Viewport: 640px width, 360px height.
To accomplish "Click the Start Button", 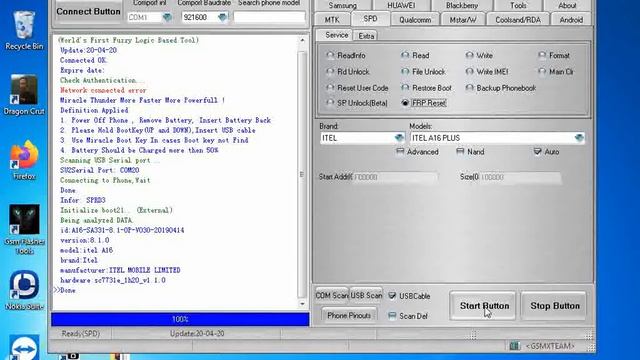I will coord(483,306).
